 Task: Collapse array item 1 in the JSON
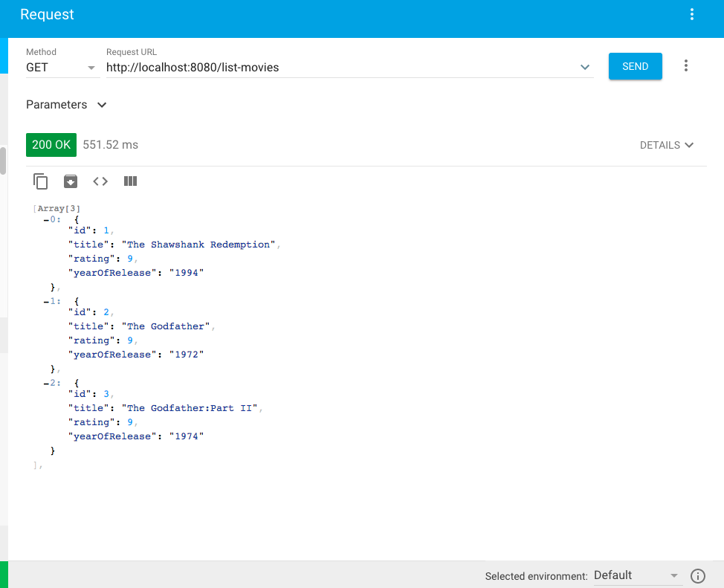46,302
